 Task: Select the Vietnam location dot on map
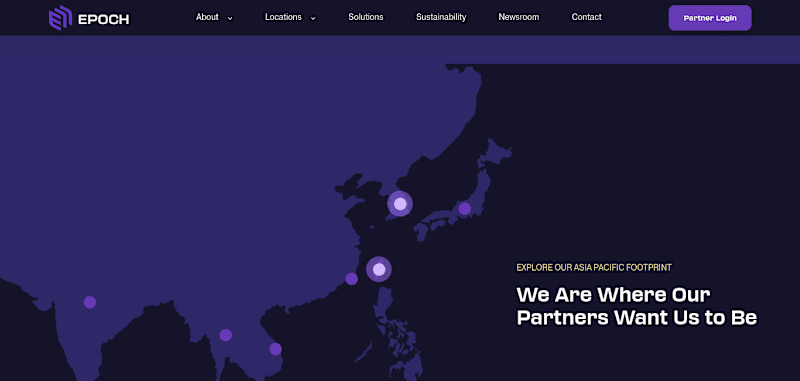coord(276,349)
